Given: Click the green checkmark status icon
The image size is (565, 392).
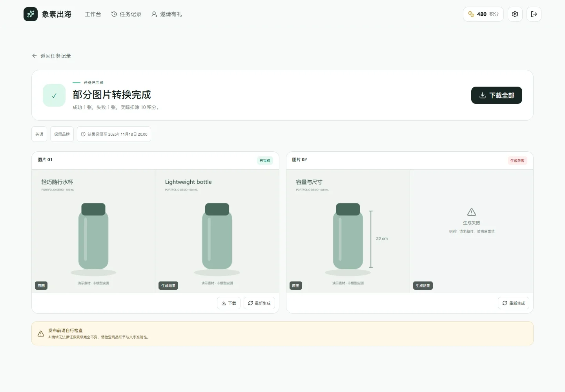Looking at the screenshot, I should click(x=54, y=95).
